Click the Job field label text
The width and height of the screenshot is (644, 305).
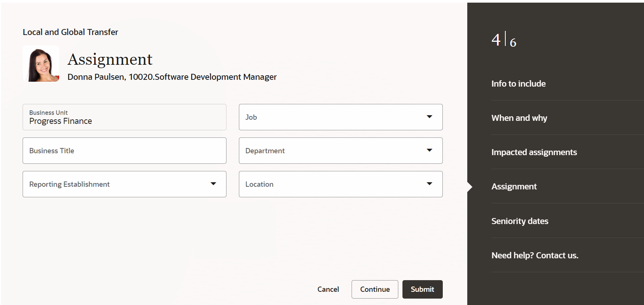(x=251, y=117)
